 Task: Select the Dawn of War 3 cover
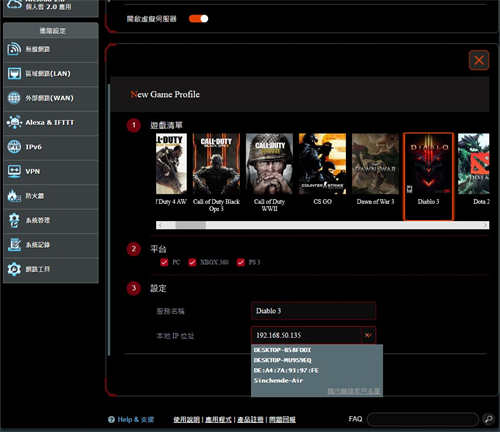(x=375, y=164)
